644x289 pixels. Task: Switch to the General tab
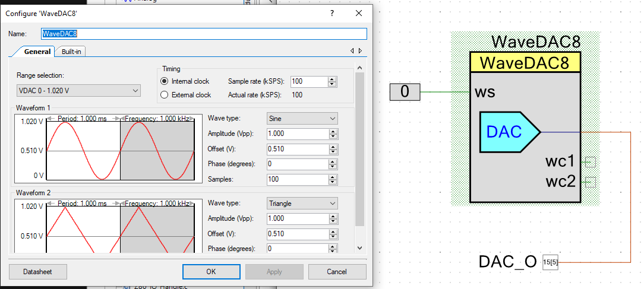[37, 52]
